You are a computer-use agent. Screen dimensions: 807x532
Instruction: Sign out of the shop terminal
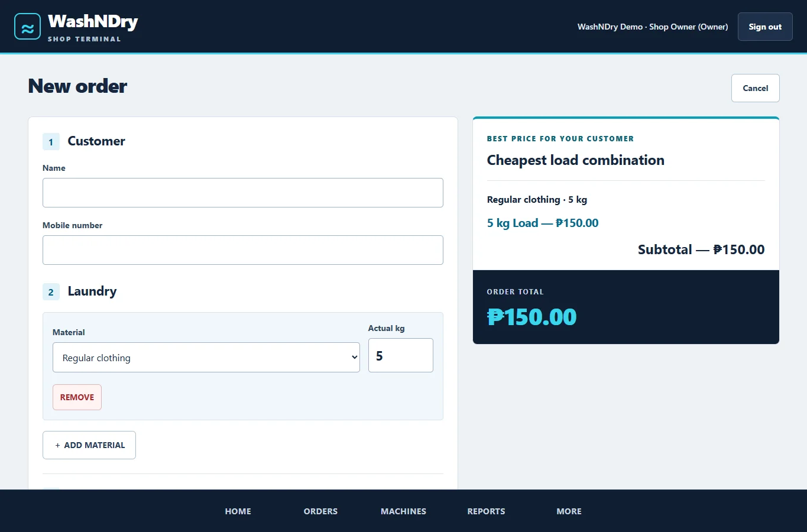765,27
